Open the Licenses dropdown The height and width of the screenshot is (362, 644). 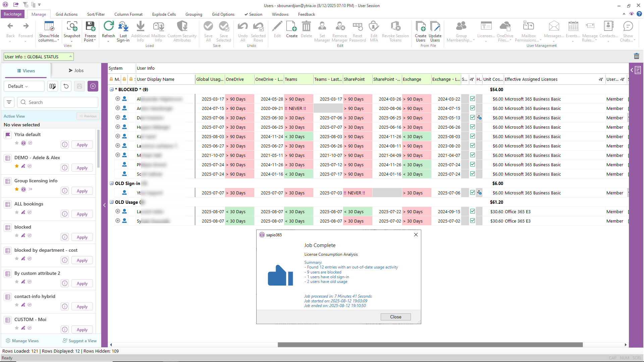point(486,32)
